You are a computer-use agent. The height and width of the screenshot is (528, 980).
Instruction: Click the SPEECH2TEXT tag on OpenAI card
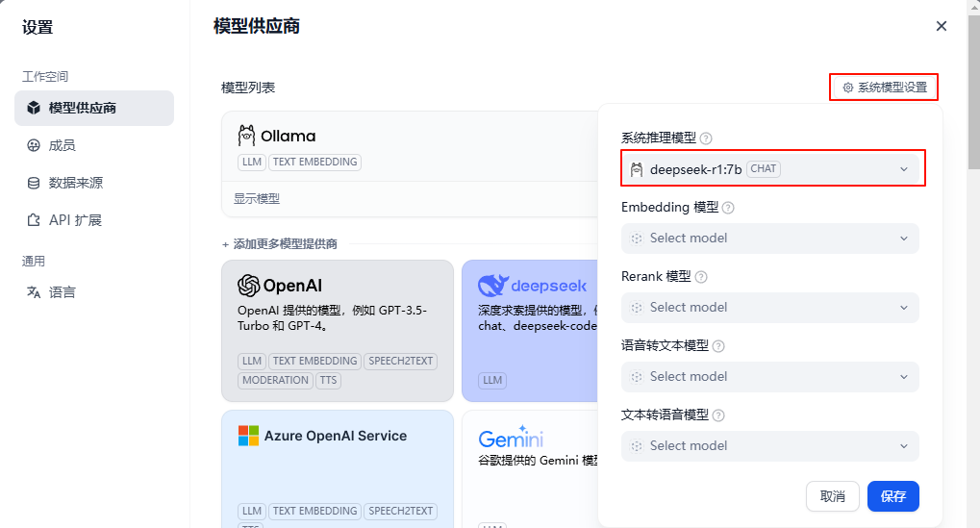point(401,362)
